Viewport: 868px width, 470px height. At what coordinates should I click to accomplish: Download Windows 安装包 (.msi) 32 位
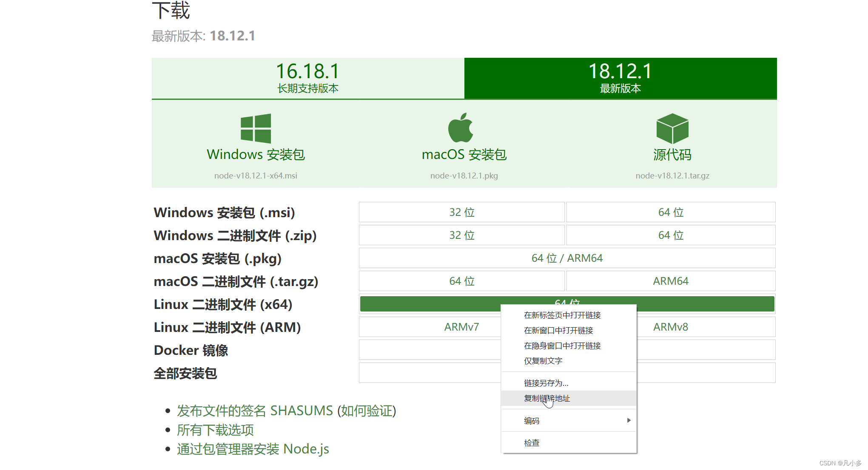(461, 212)
